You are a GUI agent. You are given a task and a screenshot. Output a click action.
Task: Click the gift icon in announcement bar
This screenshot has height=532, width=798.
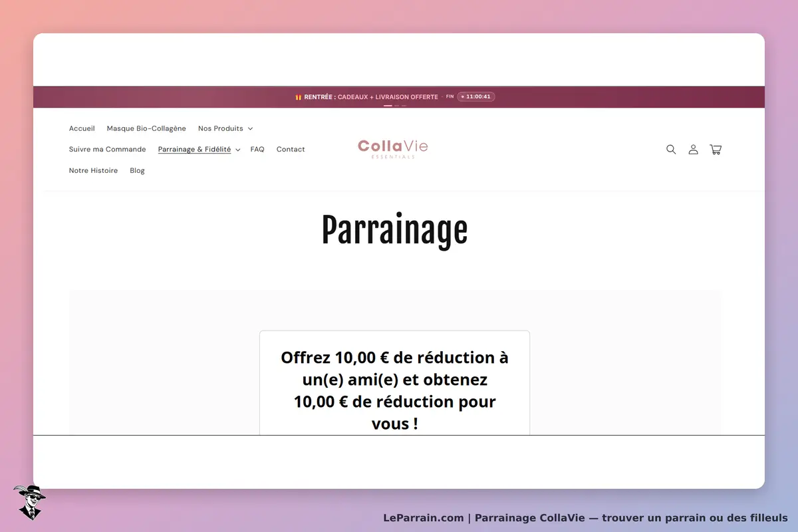tap(299, 97)
